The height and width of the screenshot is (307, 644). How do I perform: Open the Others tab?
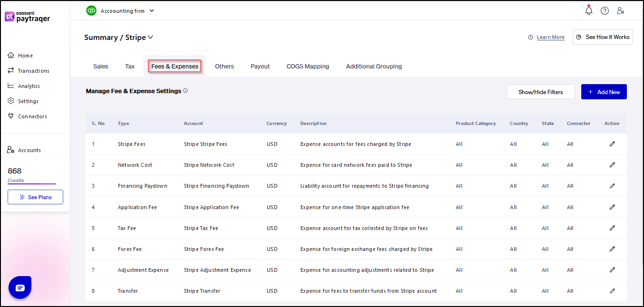224,67
